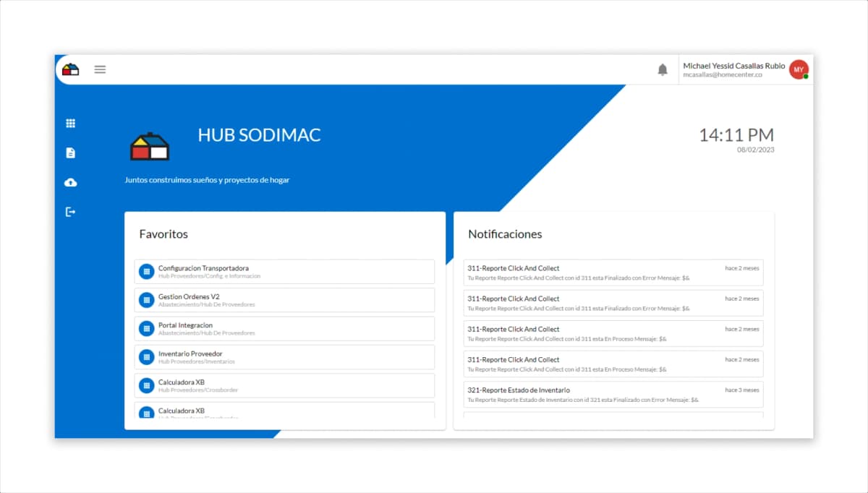
Task: Click the cloud upload sidebar icon
Action: (x=70, y=182)
